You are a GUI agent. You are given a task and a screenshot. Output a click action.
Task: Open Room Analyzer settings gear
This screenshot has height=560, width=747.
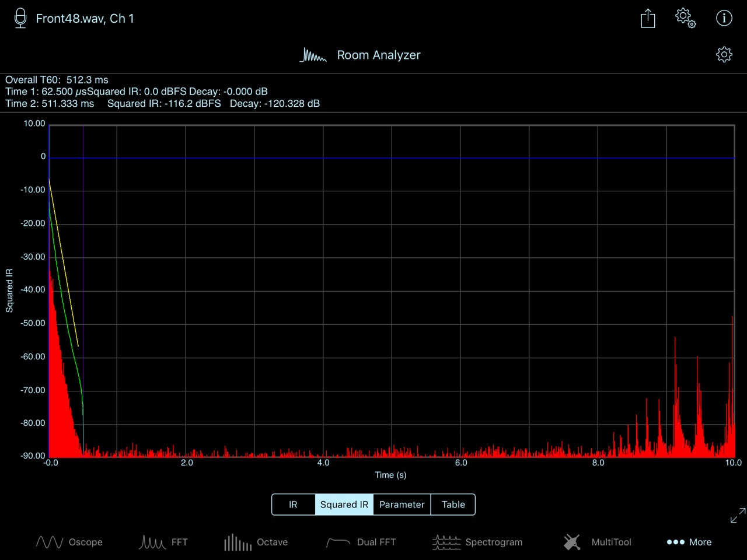click(x=724, y=55)
